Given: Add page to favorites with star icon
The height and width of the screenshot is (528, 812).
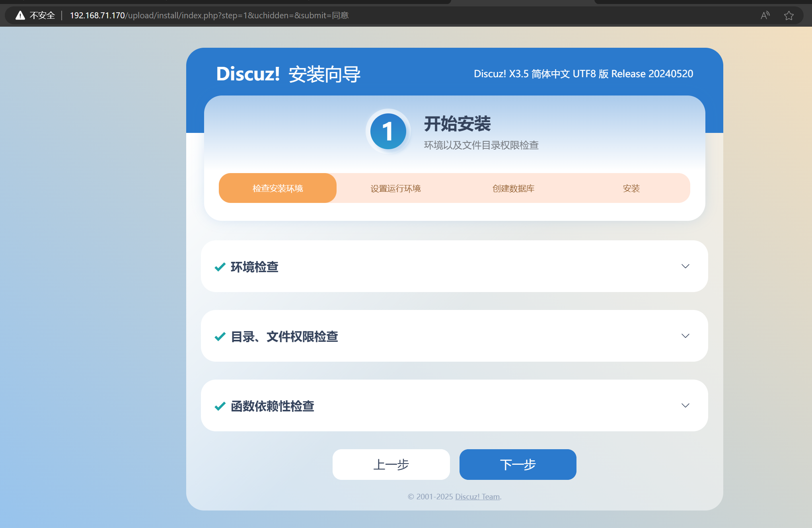Looking at the screenshot, I should pyautogui.click(x=789, y=16).
